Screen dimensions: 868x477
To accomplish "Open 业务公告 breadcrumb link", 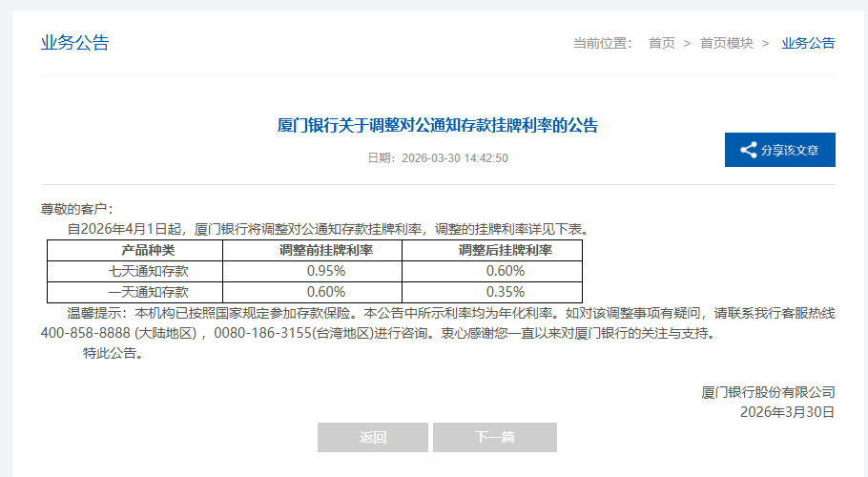I will [x=808, y=43].
